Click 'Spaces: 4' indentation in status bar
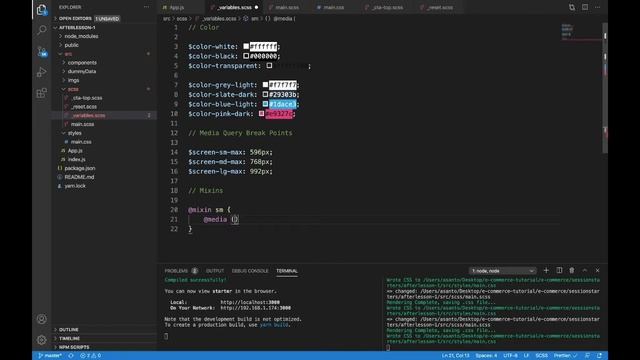The width and height of the screenshot is (640, 360). 486,356
